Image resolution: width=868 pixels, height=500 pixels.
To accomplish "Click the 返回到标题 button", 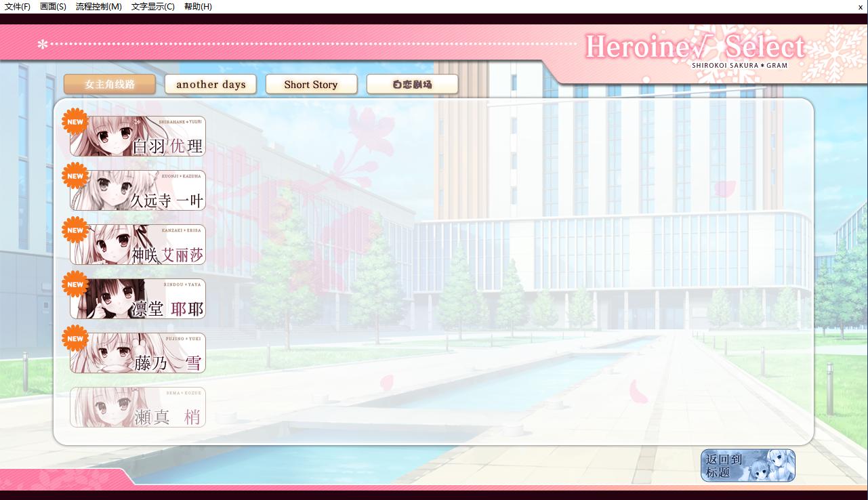I will [x=748, y=465].
